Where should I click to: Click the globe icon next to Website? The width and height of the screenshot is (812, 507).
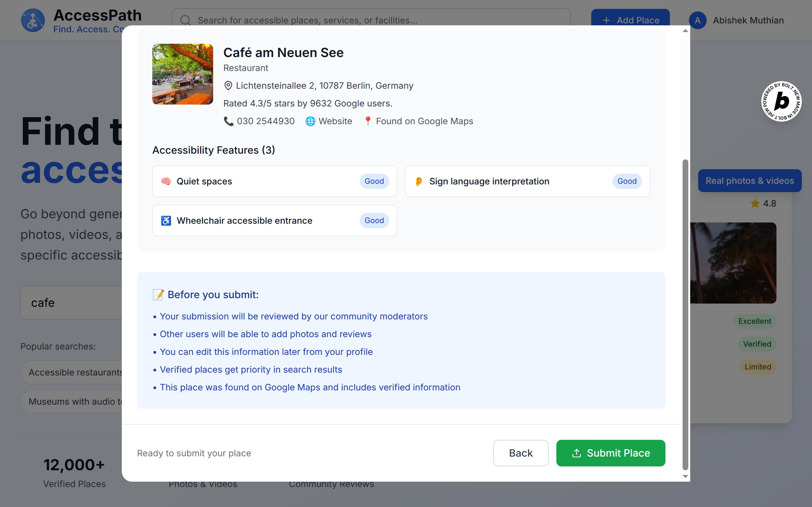[x=311, y=121]
